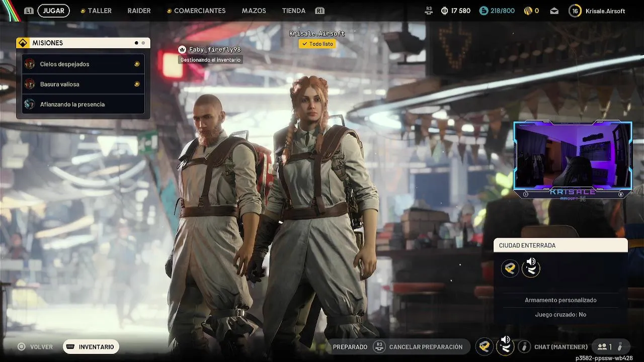Open the mail envelope inbox
Image resolution: width=644 pixels, height=362 pixels.
[x=554, y=11]
